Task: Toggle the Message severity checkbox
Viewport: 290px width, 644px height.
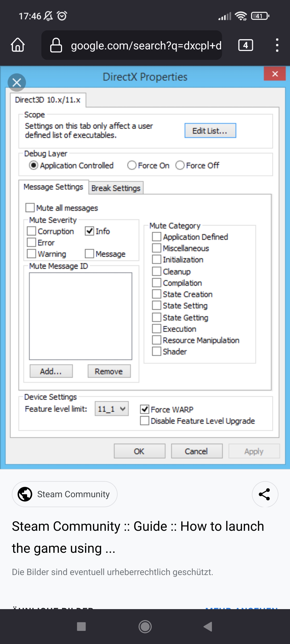Action: tap(89, 254)
